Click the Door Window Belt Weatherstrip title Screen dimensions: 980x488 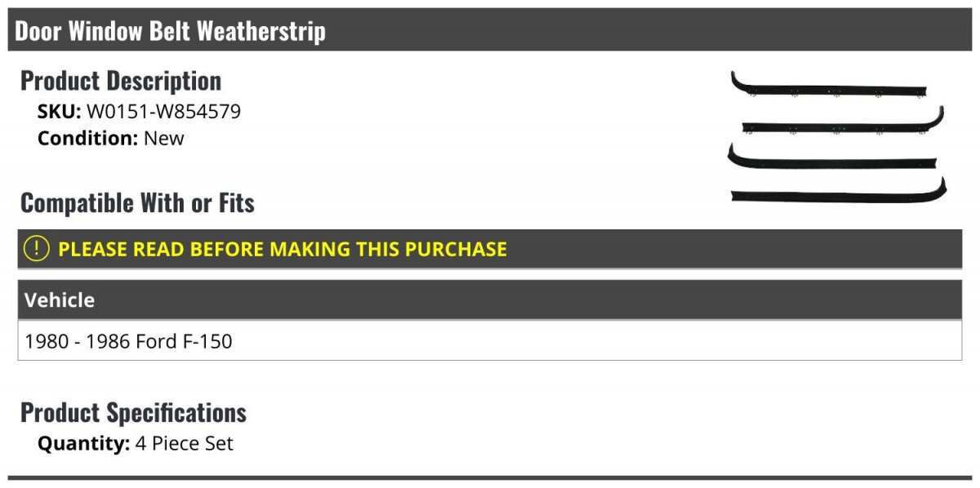point(170,31)
